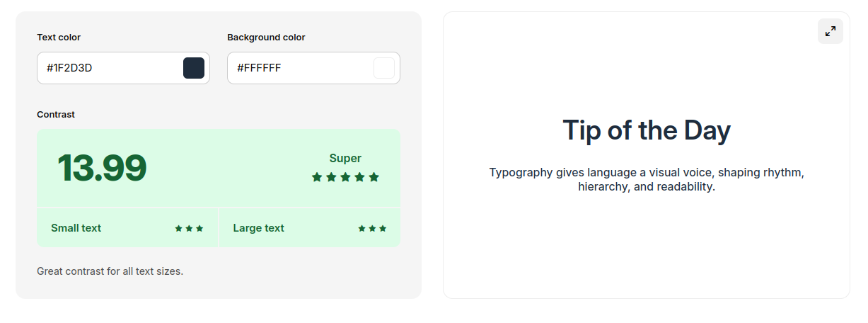Click the typography sample paragraph in preview
868x323 pixels.
coord(647,180)
